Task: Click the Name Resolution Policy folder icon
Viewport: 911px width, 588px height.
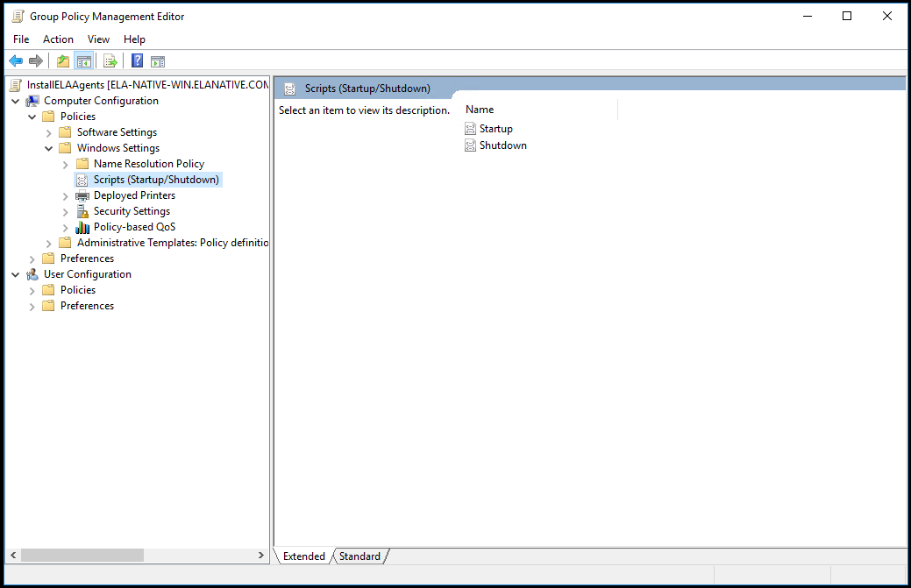Action: pos(82,164)
